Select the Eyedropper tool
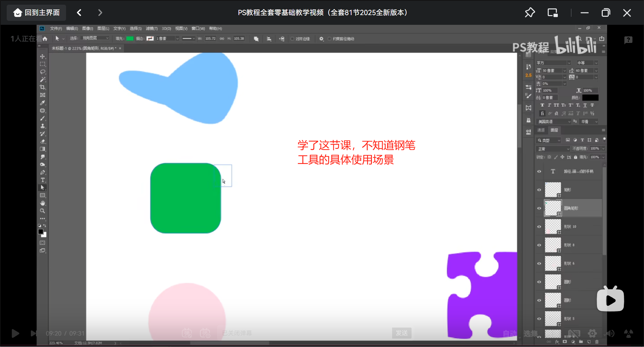644x347 pixels. pos(43,103)
